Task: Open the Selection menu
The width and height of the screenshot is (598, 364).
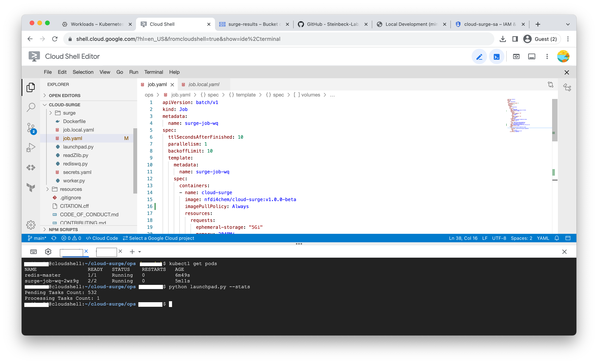Action: point(83,72)
